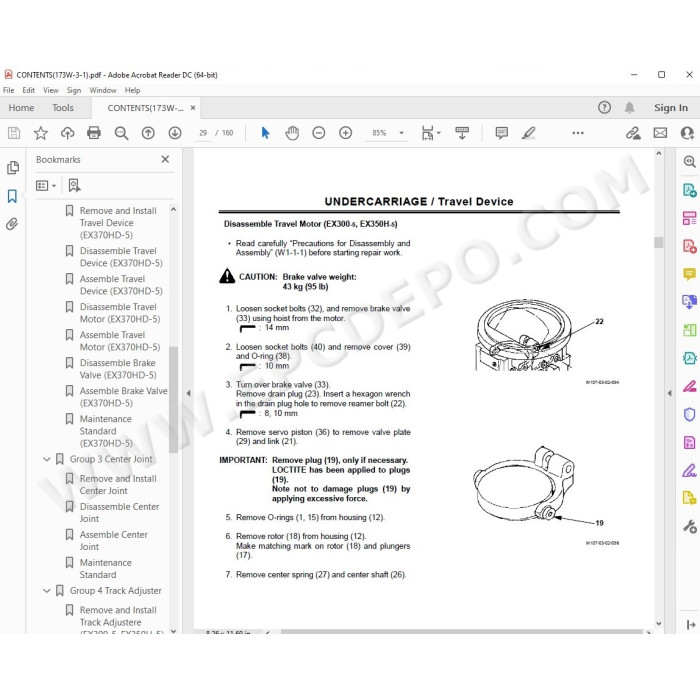
Task: Open the Fill & Sign tool in right pane
Action: coord(689,470)
